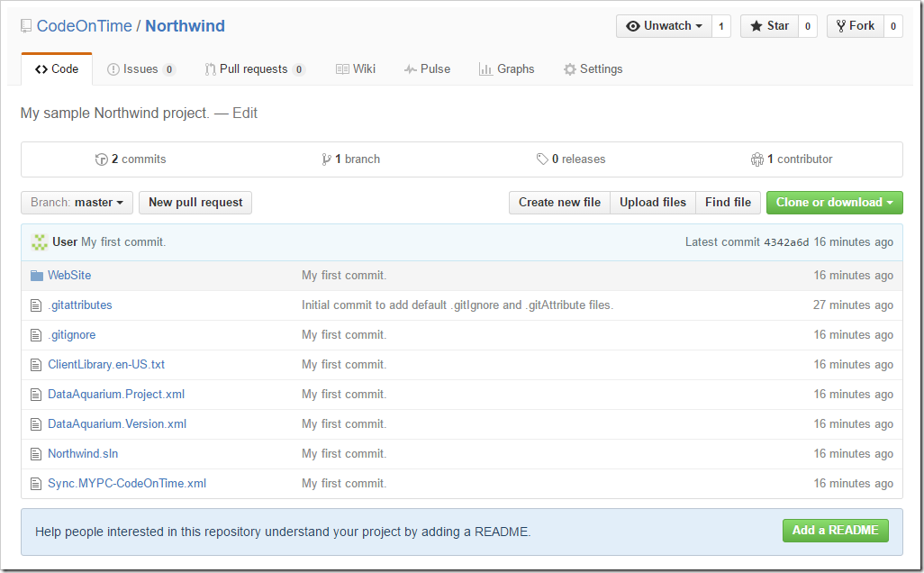Click watchers count 1 beside Unwatch
Viewport: 924px width, 573px height.
[721, 26]
